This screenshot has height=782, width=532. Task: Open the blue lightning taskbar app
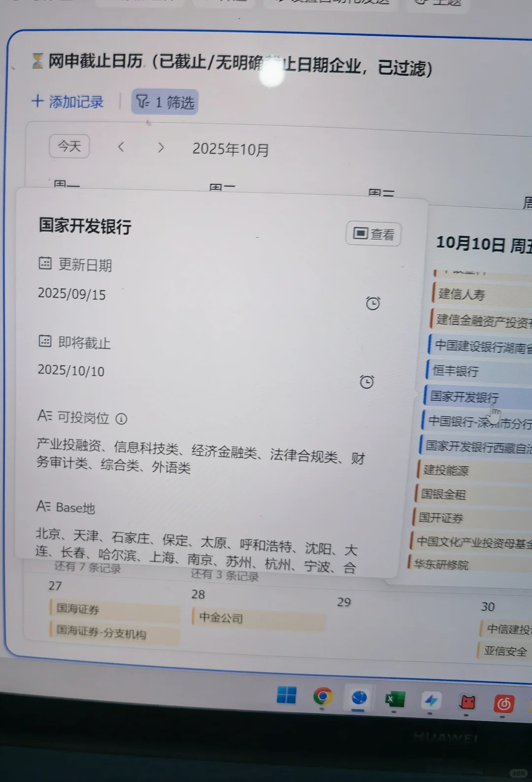pyautogui.click(x=431, y=700)
